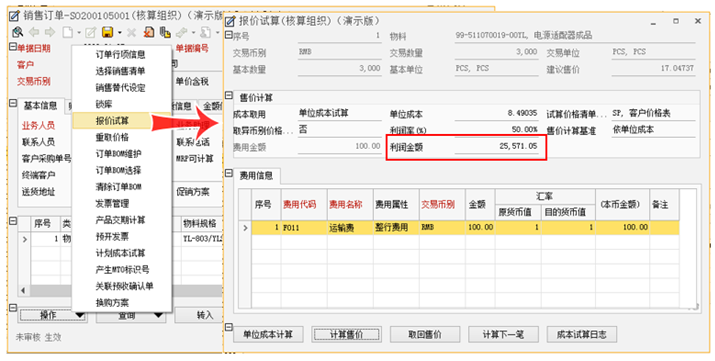The width and height of the screenshot is (715, 361).
Task: Select 报价试算 menu entry
Action: [122, 121]
